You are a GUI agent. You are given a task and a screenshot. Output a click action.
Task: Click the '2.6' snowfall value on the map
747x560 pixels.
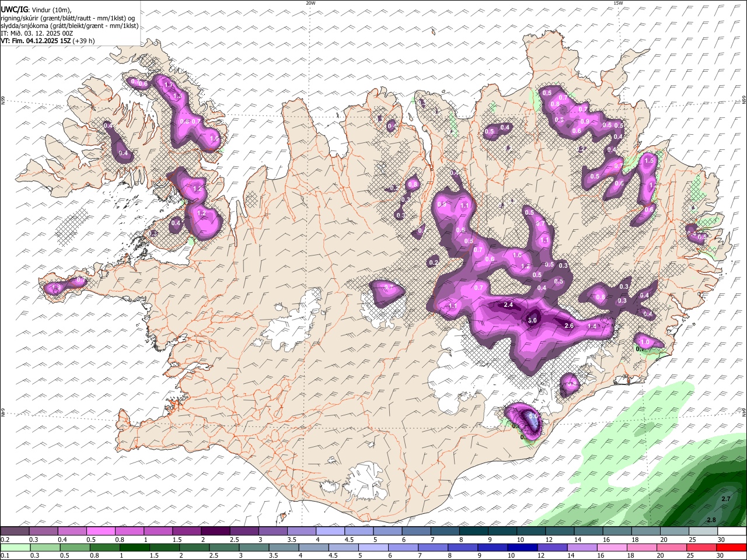tap(570, 325)
